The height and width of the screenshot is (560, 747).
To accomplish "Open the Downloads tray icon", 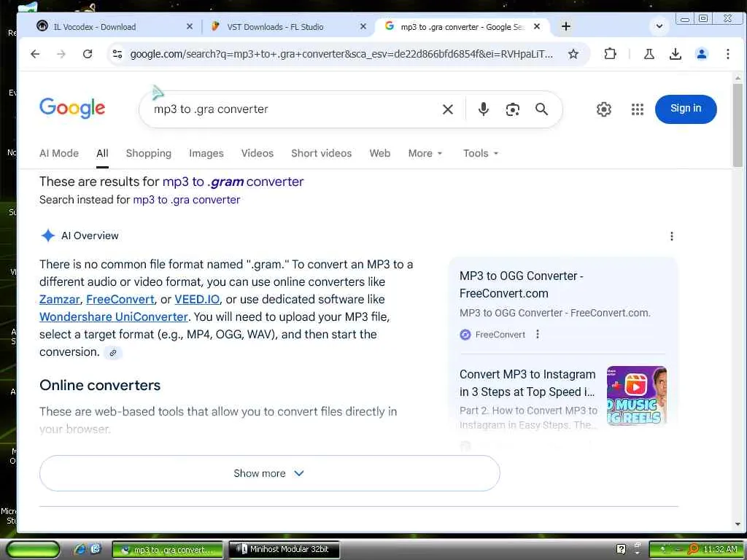I will [675, 54].
